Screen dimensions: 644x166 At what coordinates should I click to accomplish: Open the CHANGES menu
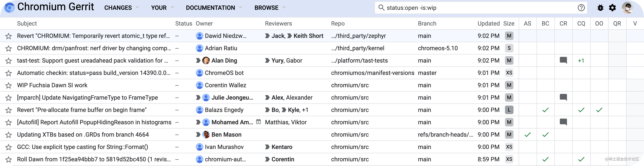[x=118, y=8]
